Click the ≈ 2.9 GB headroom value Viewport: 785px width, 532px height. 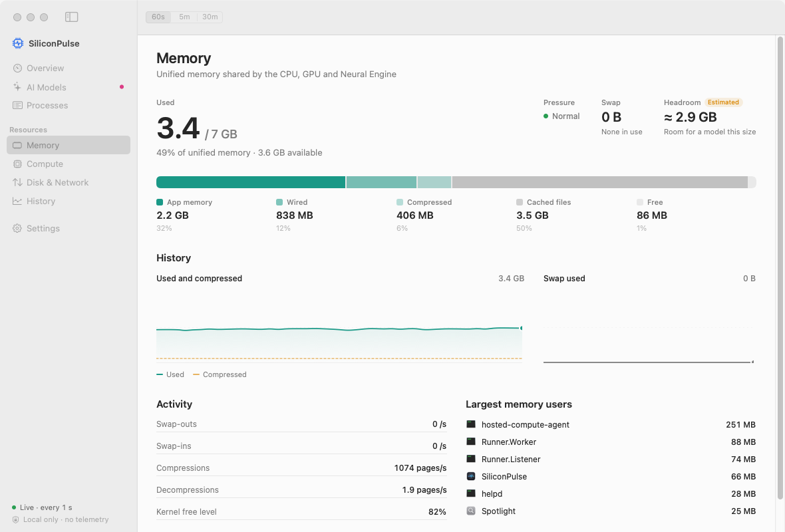(691, 117)
